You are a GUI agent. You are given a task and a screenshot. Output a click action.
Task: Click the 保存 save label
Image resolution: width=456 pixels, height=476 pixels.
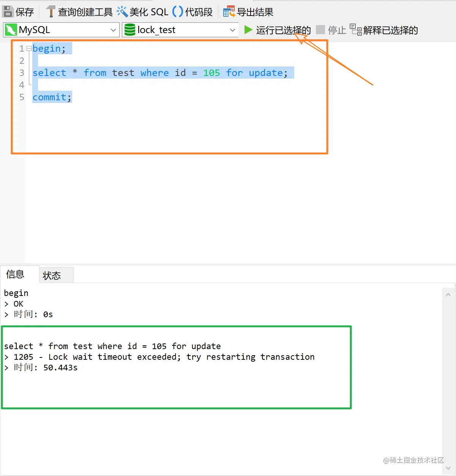[x=25, y=12]
